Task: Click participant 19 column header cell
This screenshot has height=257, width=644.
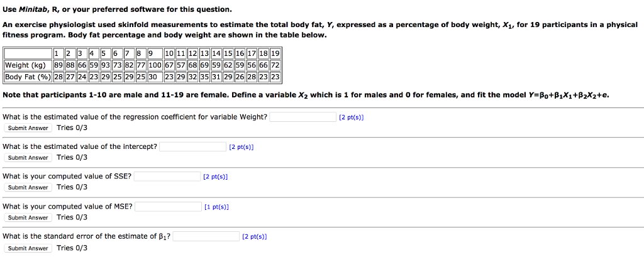Action: pyautogui.click(x=275, y=53)
